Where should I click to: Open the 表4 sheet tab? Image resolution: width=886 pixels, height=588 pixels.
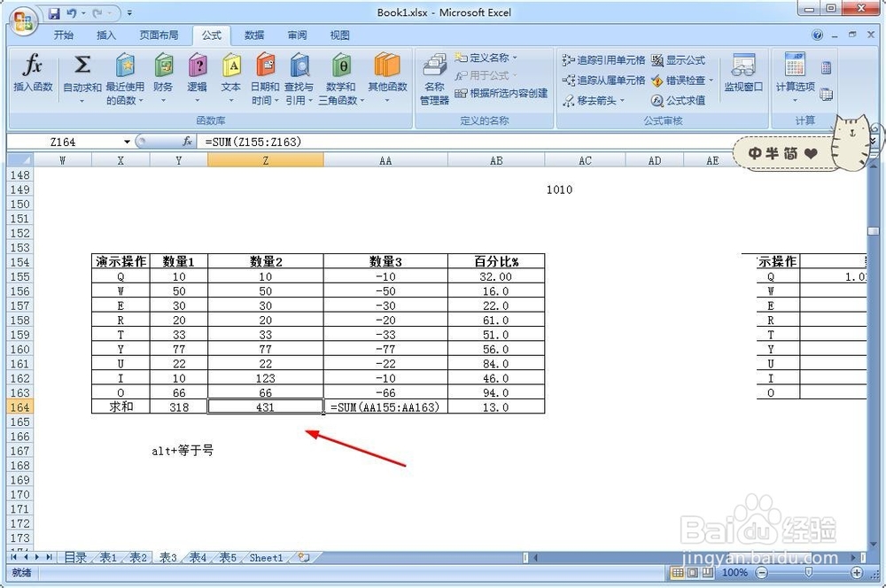tap(197, 558)
